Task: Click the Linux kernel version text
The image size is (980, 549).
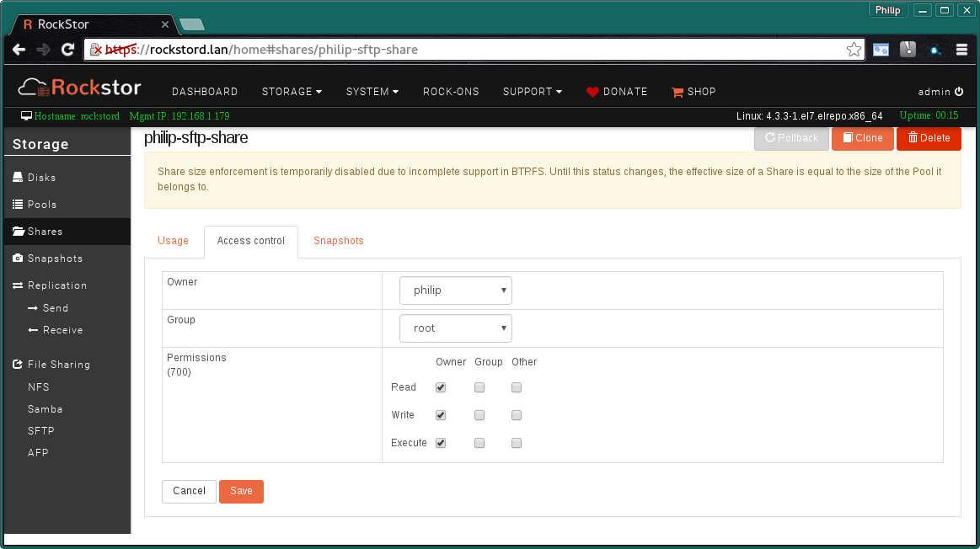Action: (x=810, y=116)
